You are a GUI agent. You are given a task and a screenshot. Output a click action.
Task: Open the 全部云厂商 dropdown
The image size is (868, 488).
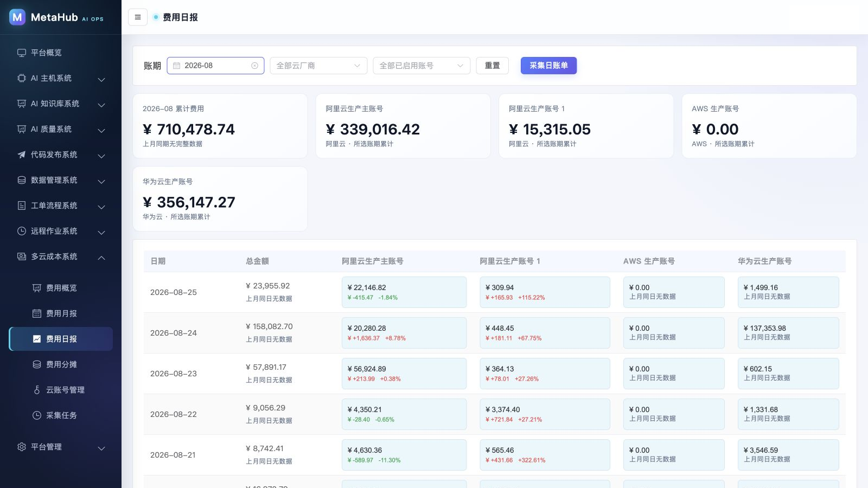(318, 66)
